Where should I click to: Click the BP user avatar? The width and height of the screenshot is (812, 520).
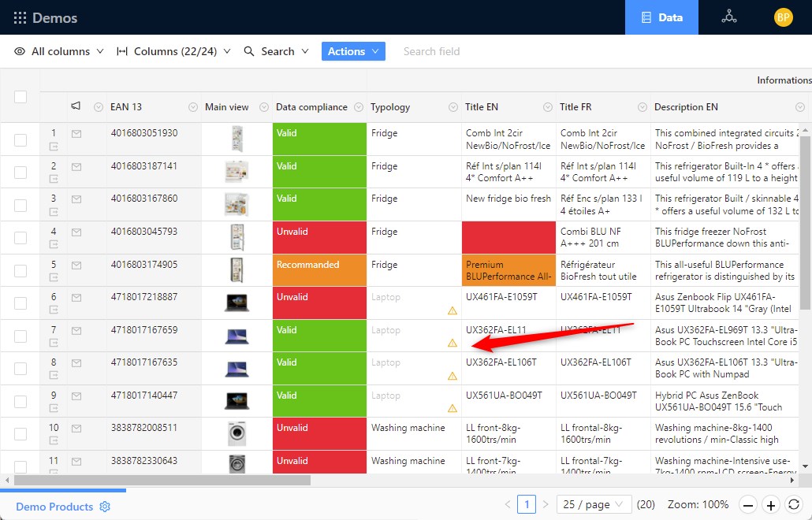[783, 17]
